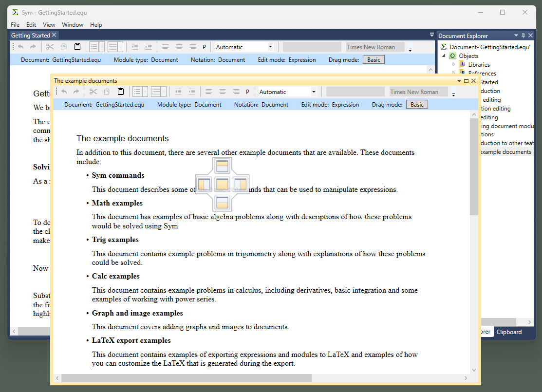Screen dimensions: 542x392
Task: Select Document-'GettingStarted.equ' tree root
Action: pyautogui.click(x=489, y=47)
